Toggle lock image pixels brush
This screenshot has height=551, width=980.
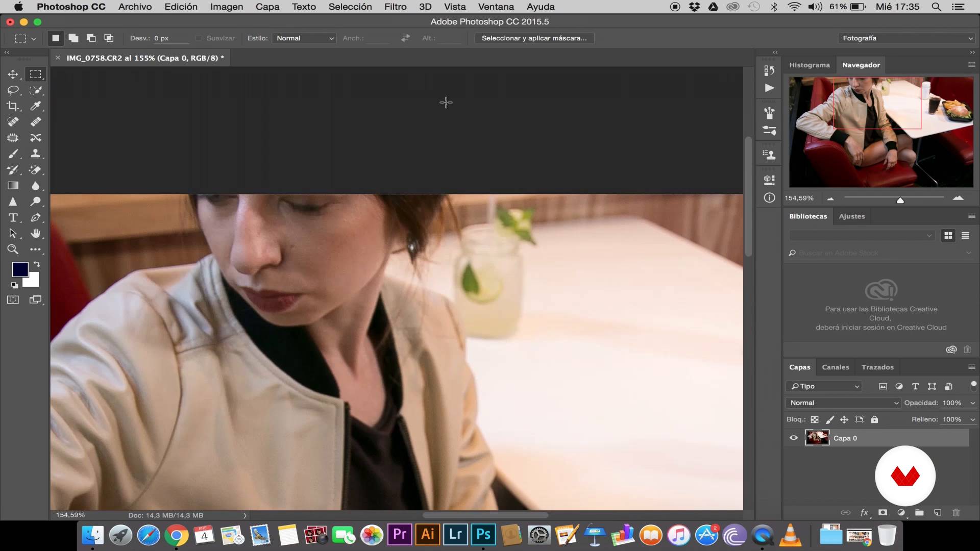[x=830, y=419]
